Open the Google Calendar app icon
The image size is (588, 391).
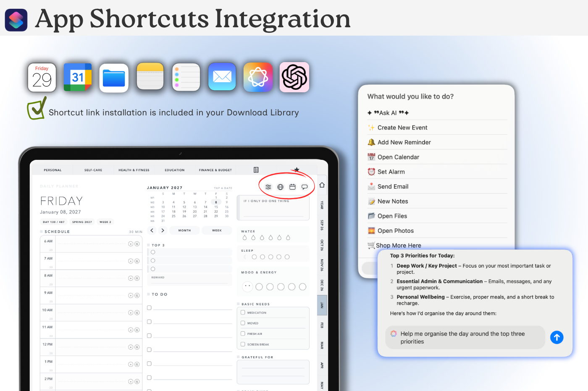[78, 77]
